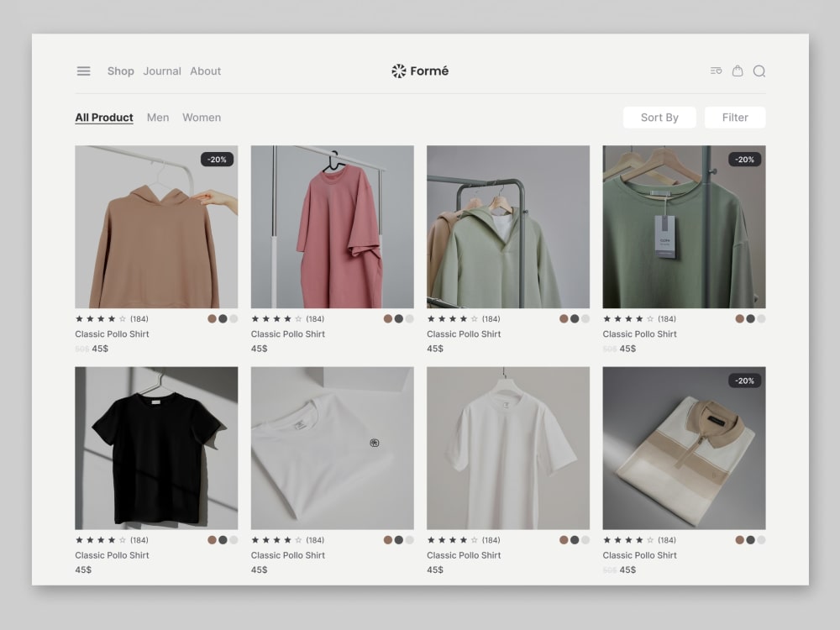
Task: Click -20% badge on dark green shirt
Action: coord(744,159)
